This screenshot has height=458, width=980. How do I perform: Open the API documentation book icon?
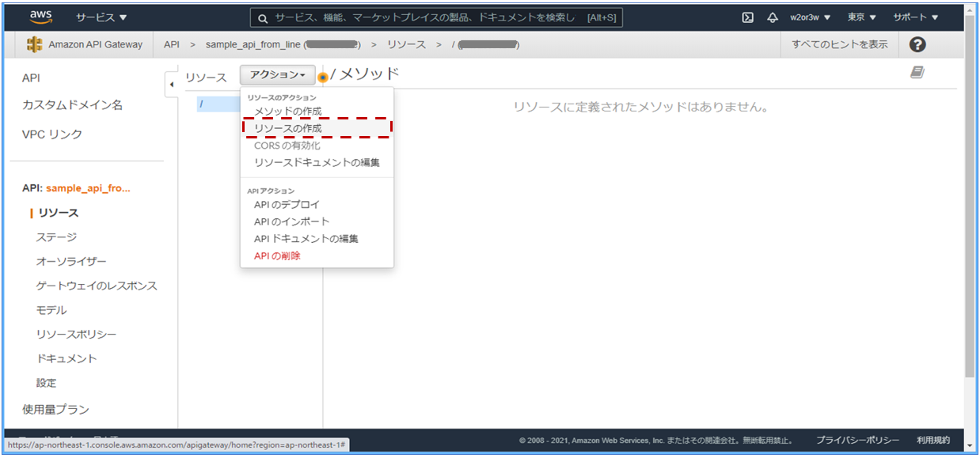click(x=916, y=71)
